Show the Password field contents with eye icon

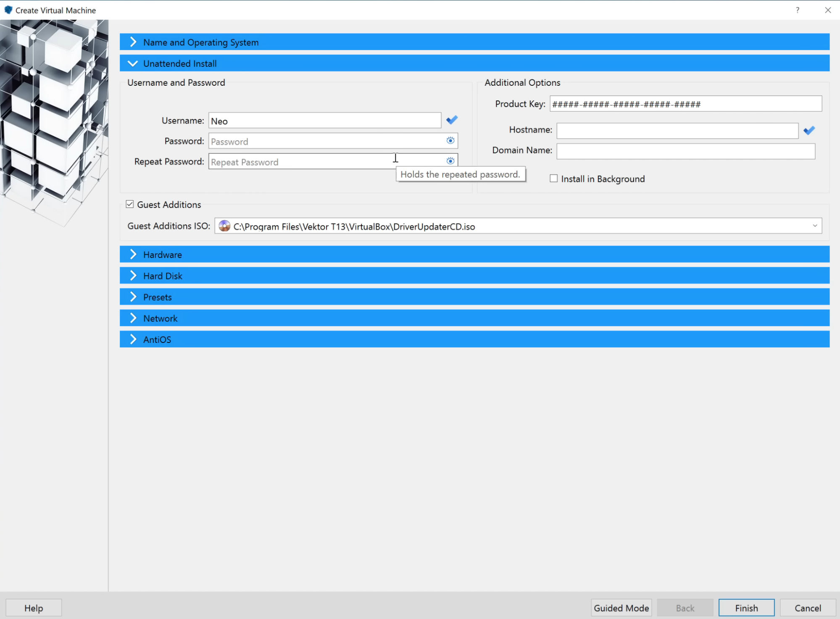point(450,141)
